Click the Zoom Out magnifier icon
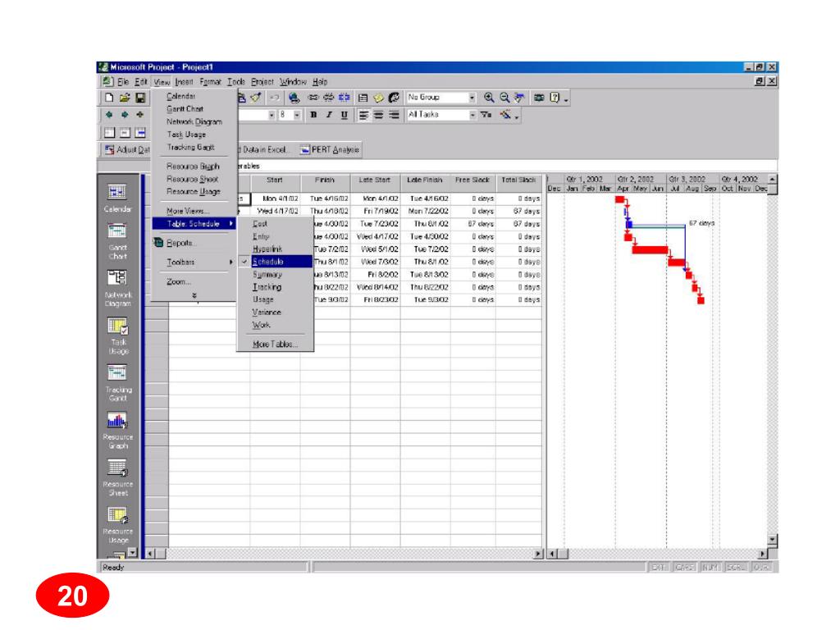 pos(504,98)
